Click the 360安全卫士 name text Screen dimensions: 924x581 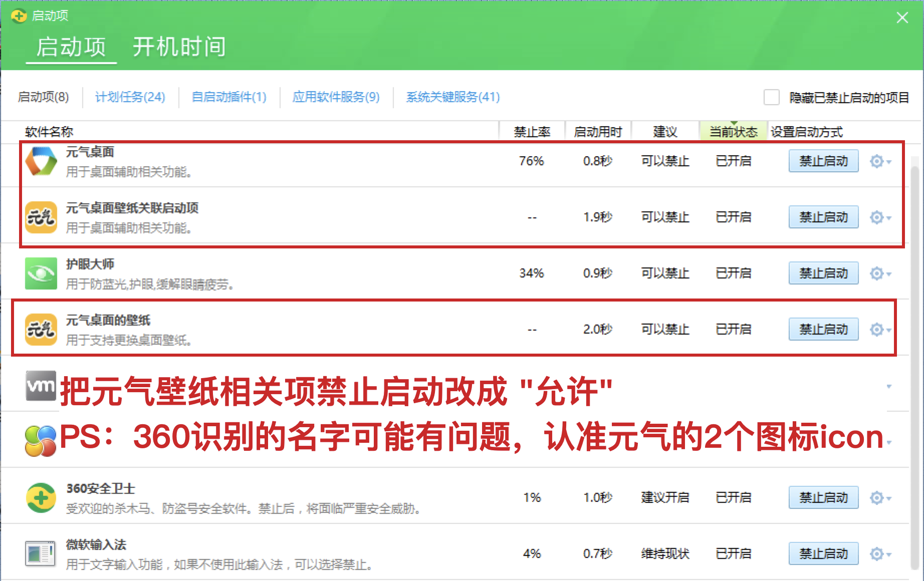pyautogui.click(x=101, y=488)
